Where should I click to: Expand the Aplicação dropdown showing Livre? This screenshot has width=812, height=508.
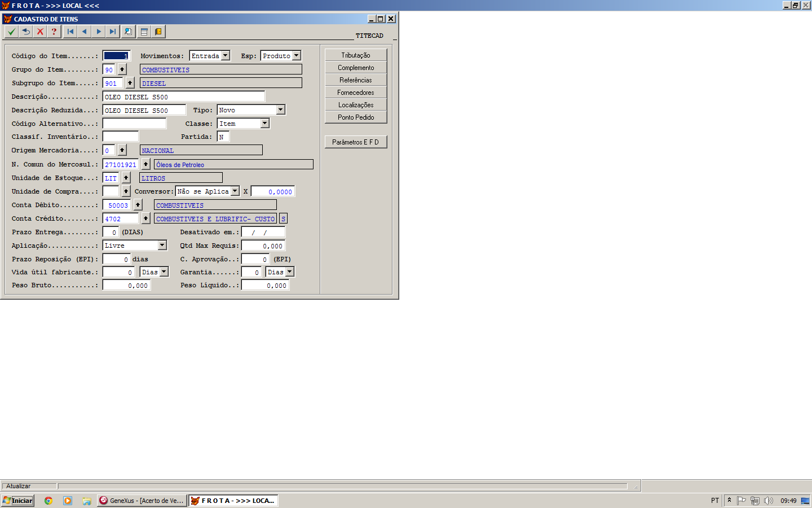pos(162,245)
